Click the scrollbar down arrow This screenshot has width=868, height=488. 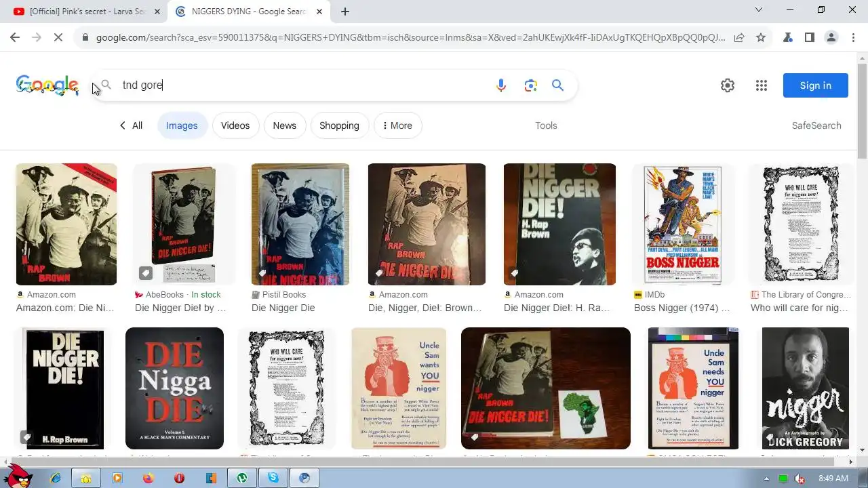862,450
